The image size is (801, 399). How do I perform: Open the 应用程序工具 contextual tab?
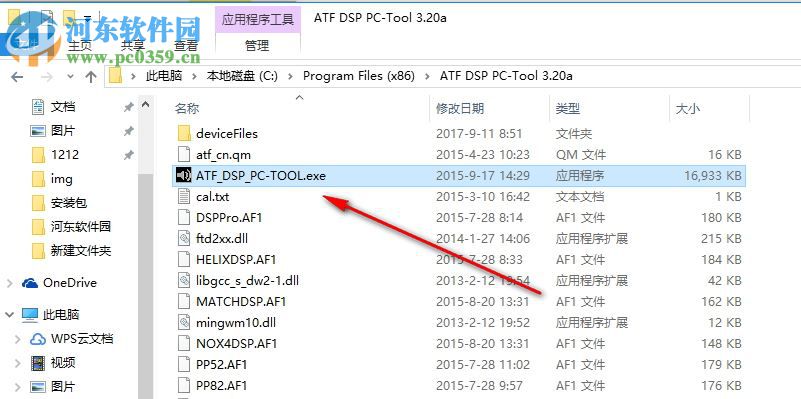coord(258,20)
